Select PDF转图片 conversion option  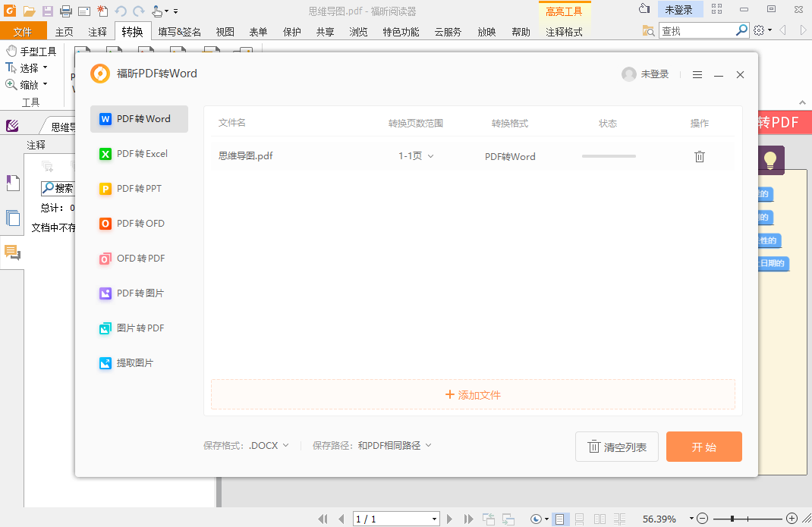click(139, 293)
